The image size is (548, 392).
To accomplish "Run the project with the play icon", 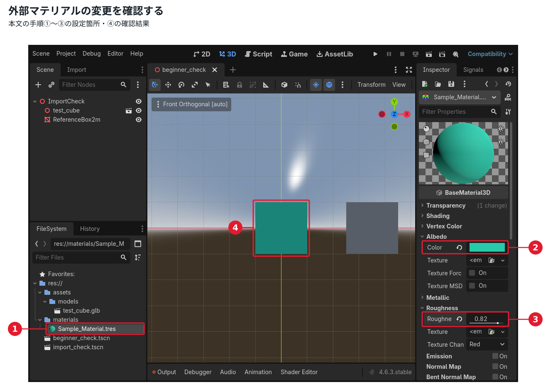I will pos(375,54).
